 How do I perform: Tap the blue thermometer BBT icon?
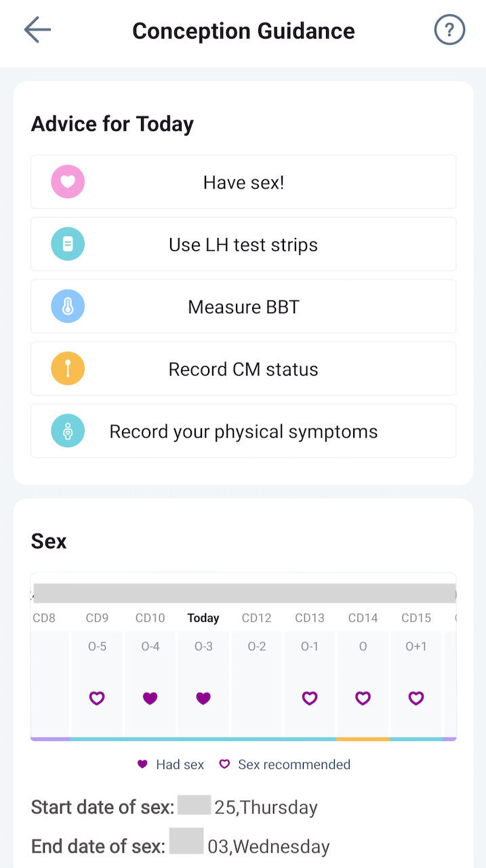[68, 307]
